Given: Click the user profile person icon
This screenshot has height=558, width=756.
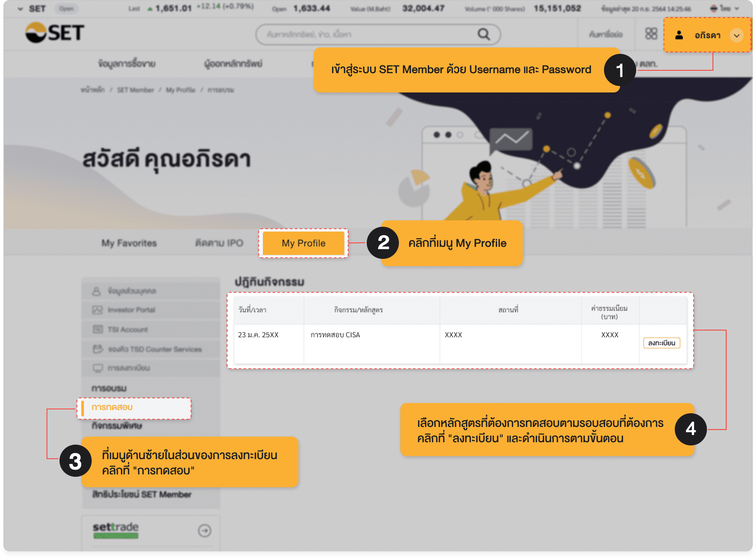Looking at the screenshot, I should coord(679,35).
